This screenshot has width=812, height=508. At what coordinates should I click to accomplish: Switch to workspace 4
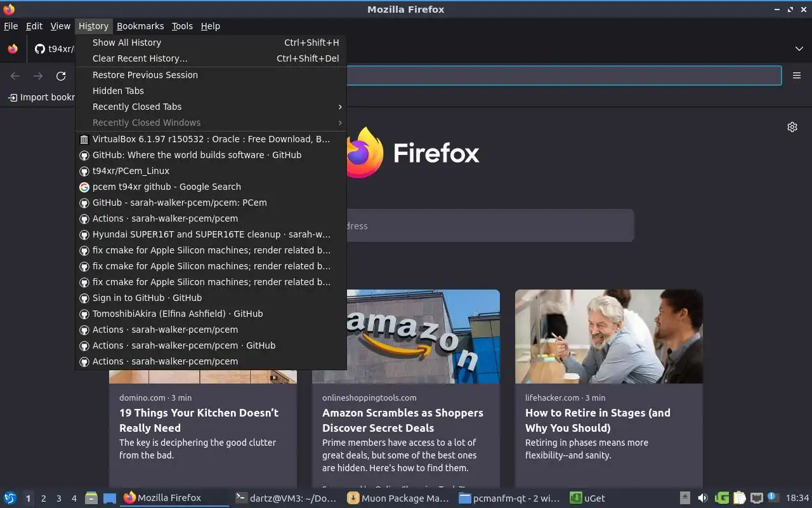point(74,498)
